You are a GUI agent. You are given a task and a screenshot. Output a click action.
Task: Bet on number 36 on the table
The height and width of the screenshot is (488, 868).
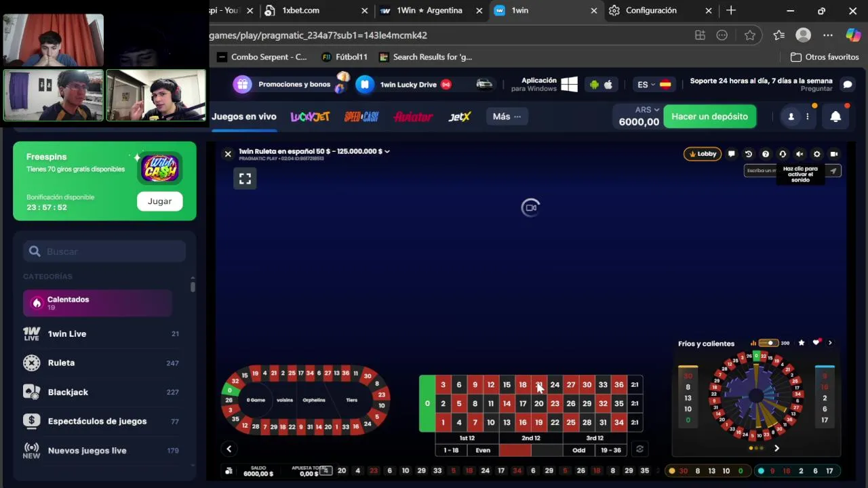[x=618, y=384]
